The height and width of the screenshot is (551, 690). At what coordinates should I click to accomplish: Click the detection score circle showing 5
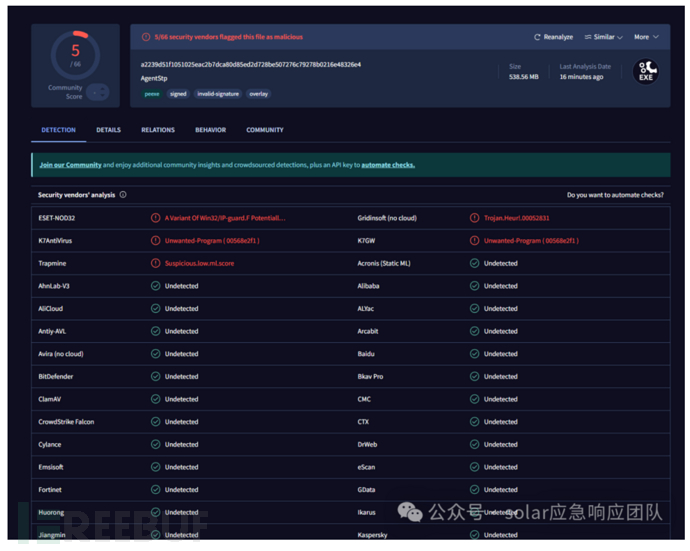75,55
